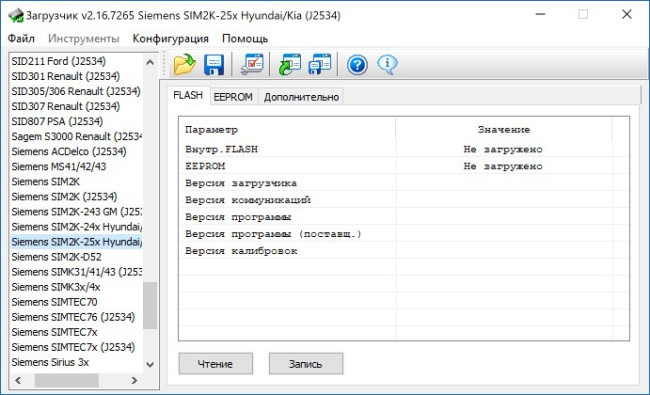Switch to the FLASH tab
This screenshot has width=650, height=395.
(x=188, y=95)
